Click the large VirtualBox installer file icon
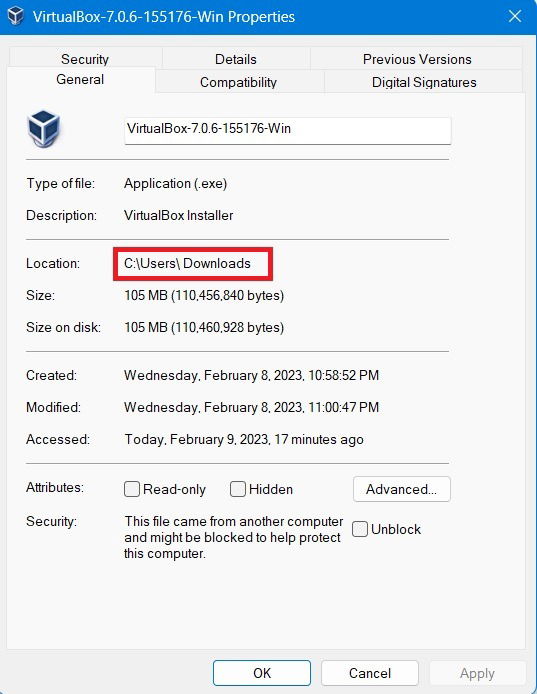The image size is (537, 694). coord(44,129)
